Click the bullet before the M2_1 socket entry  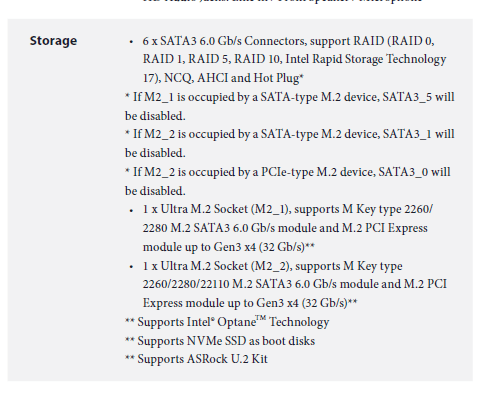[x=131, y=210]
